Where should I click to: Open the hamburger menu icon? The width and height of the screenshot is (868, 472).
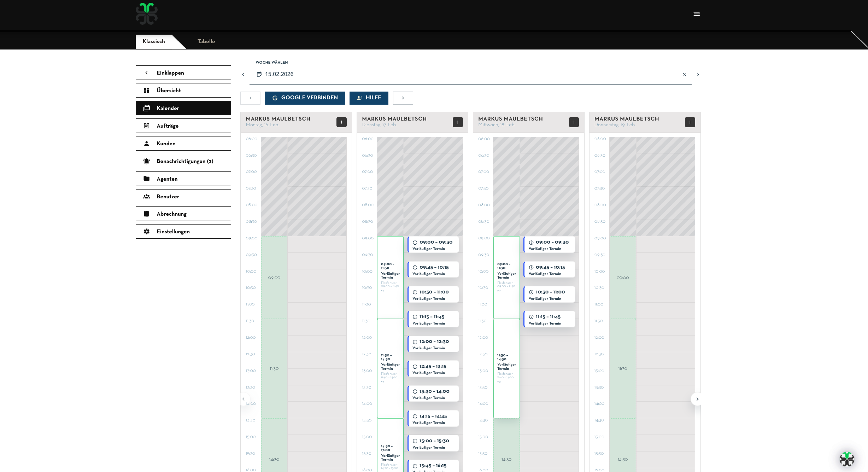[697, 14]
